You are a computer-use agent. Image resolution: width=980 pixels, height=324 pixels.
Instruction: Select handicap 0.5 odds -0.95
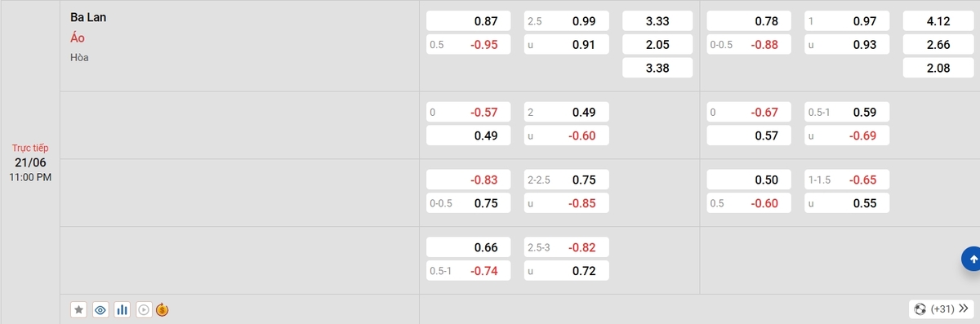(x=469, y=45)
